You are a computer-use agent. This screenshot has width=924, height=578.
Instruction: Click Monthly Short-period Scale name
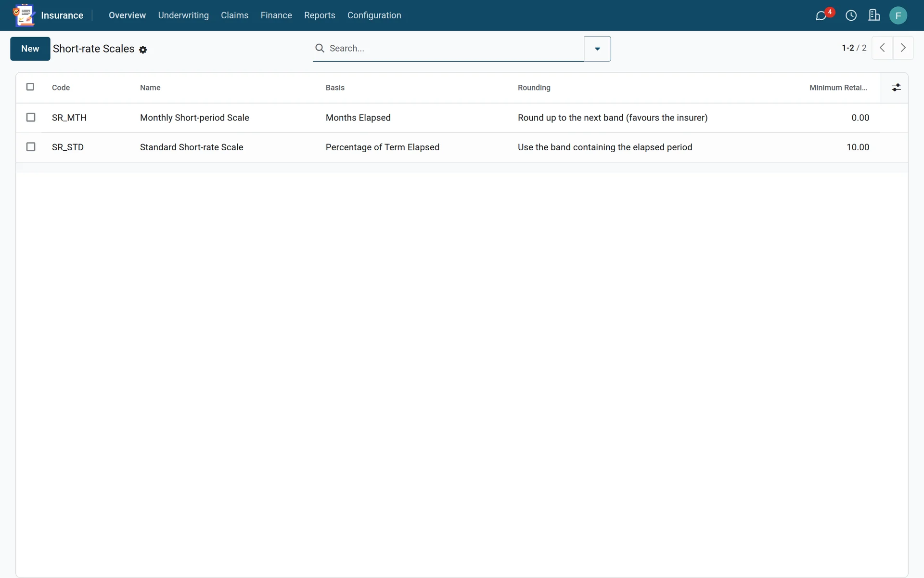(194, 118)
